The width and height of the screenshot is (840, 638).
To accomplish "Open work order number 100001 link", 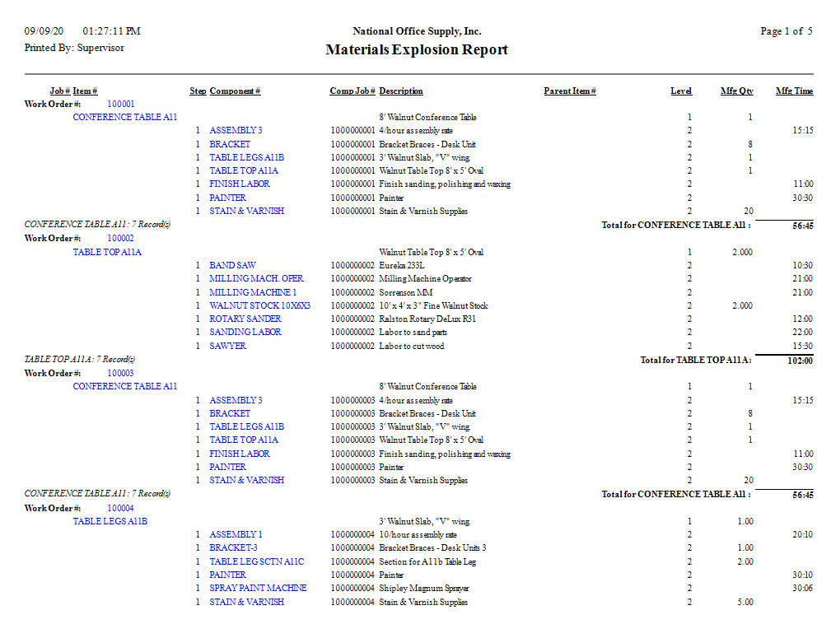I will (120, 105).
